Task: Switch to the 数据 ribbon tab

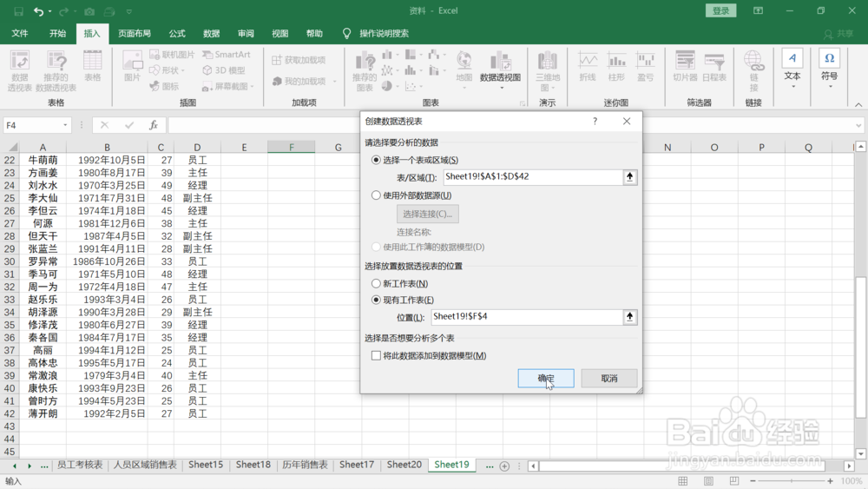Action: 212,33
